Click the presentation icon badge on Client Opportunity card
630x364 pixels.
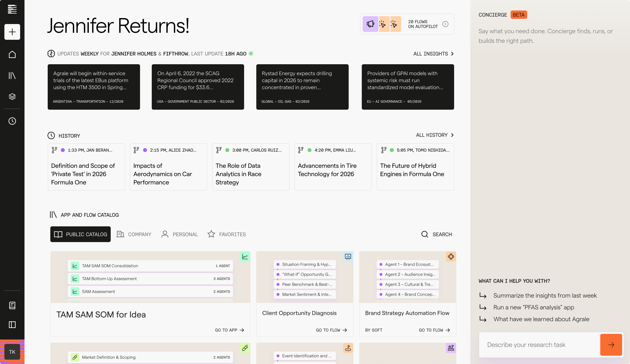coord(348,257)
